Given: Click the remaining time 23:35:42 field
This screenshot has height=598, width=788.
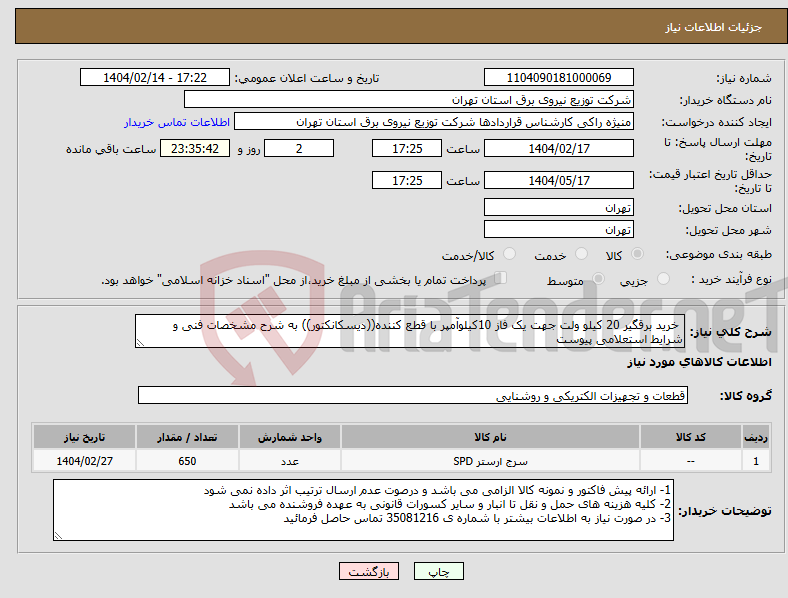Looking at the screenshot, I should pyautogui.click(x=195, y=149).
